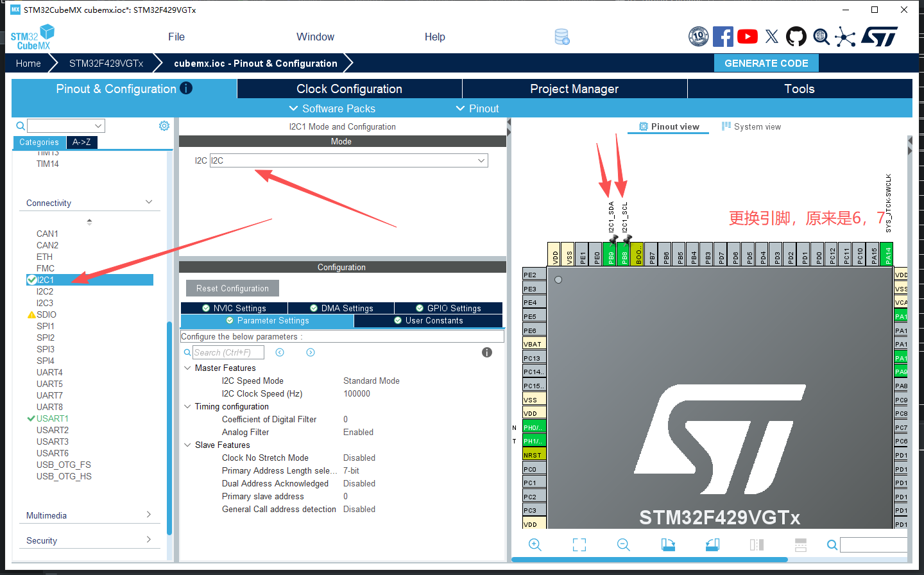The image size is (924, 575).
Task: Click the category search magnifier icon
Action: click(21, 126)
